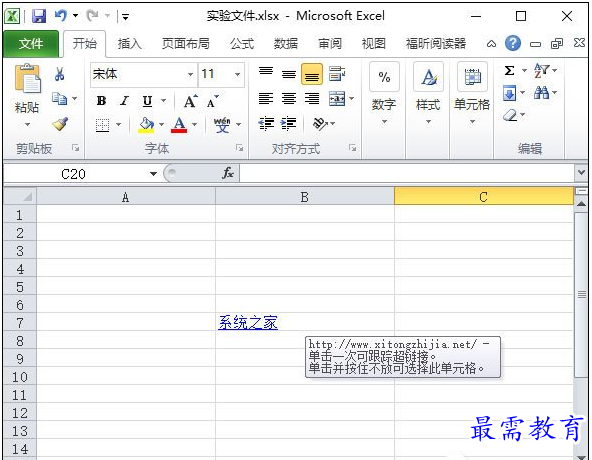Click the Paste clipboard icon
This screenshot has width=592, height=460.
(x=27, y=79)
